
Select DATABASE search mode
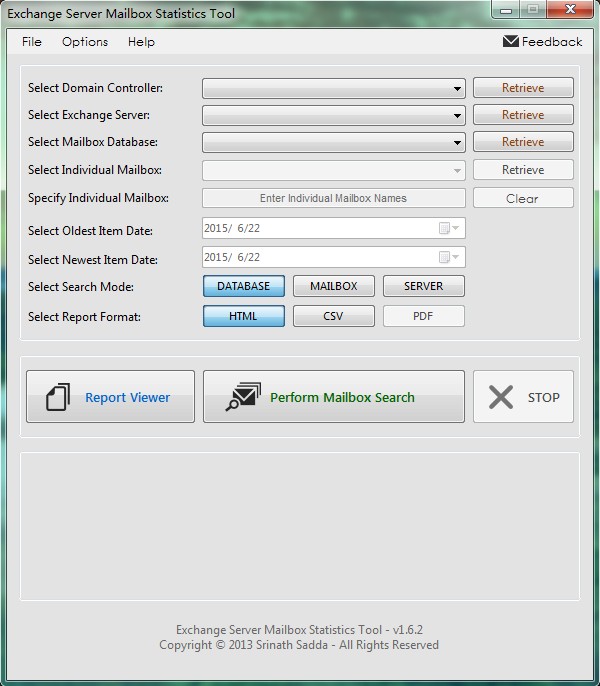coord(244,286)
